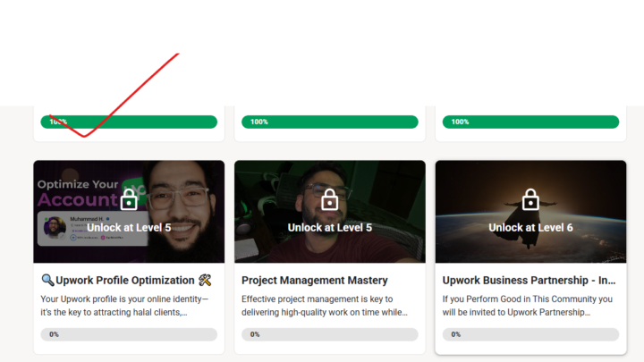Click 0% progress bar under Profile Optimization
This screenshot has height=362, width=644.
pos(129,334)
